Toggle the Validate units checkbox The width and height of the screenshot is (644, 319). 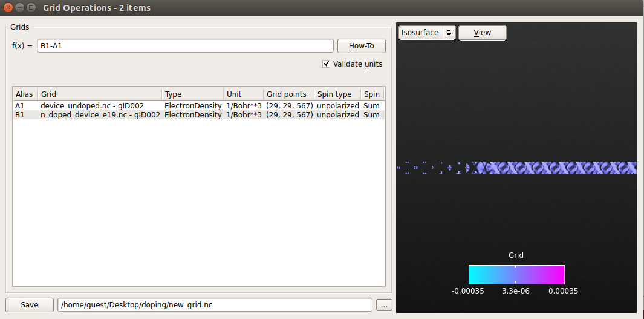click(326, 64)
